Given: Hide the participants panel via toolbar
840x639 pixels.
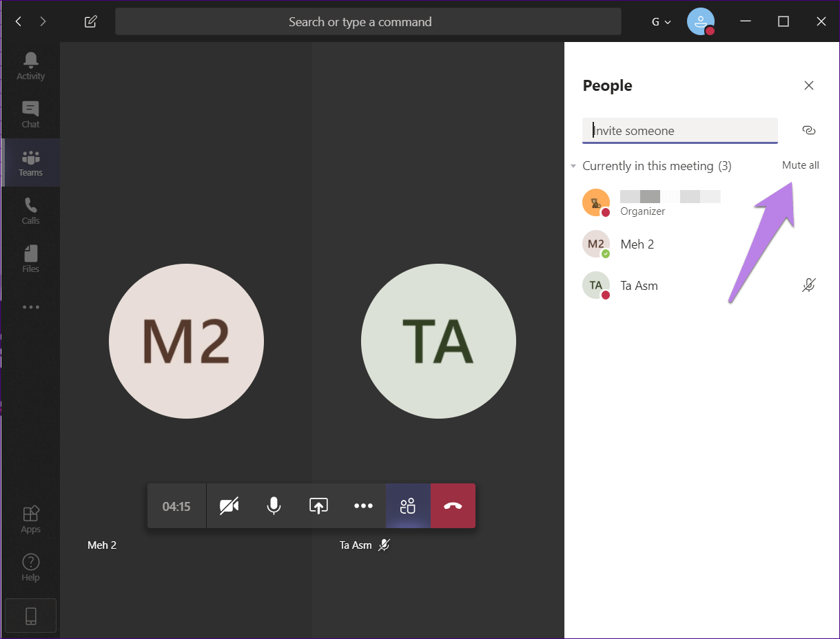Looking at the screenshot, I should pos(408,506).
